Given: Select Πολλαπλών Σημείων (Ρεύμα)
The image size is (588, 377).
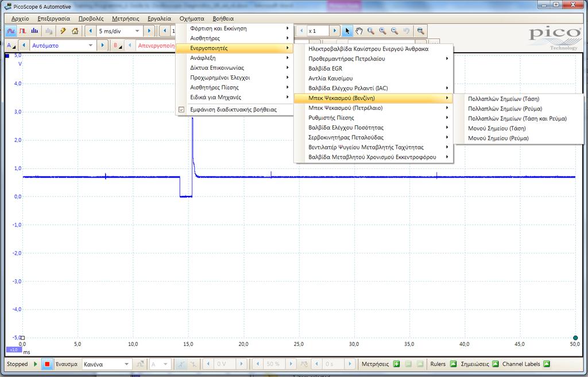Looking at the screenshot, I should [x=519, y=109].
